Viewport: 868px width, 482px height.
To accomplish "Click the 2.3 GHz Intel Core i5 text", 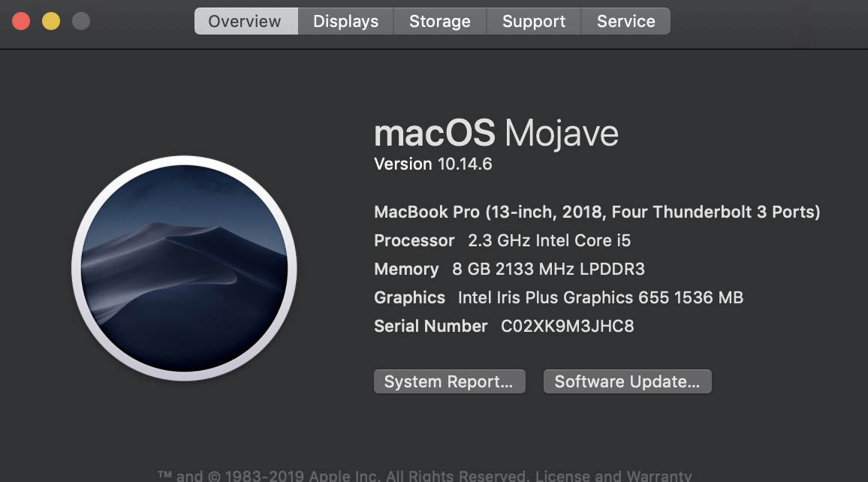I will pyautogui.click(x=549, y=240).
